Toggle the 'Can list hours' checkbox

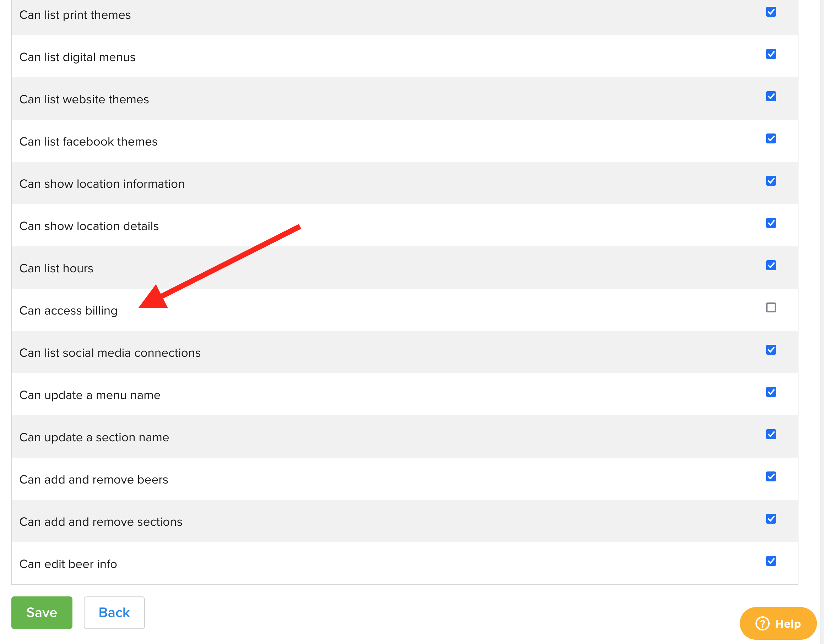pos(771,265)
